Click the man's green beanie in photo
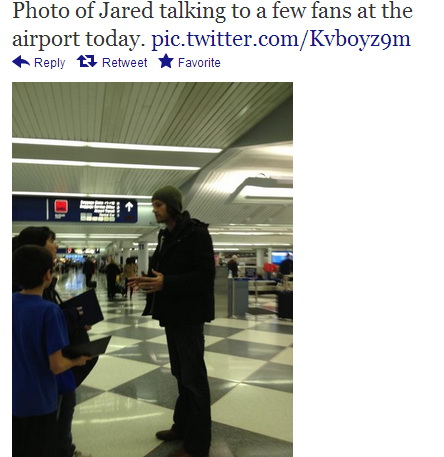This screenshot has height=457, width=444. coord(168,197)
